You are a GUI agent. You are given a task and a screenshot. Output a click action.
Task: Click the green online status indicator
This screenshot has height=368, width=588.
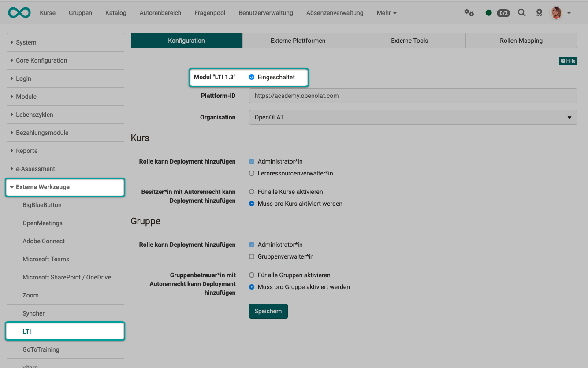coord(488,13)
